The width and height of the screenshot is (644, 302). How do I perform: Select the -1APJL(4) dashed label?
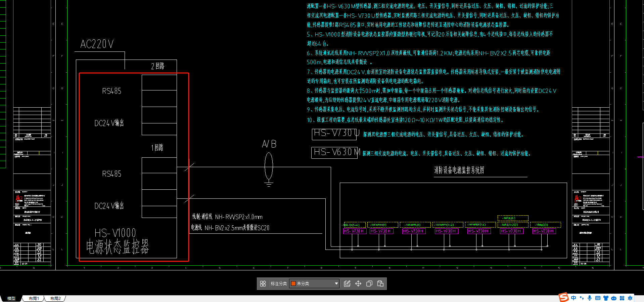(513, 218)
